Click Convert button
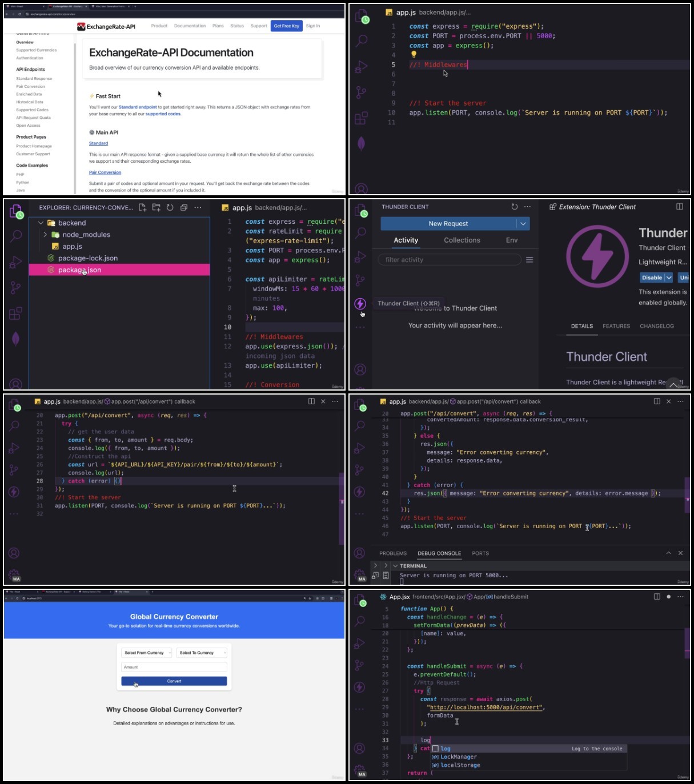The width and height of the screenshot is (694, 784). point(174,681)
